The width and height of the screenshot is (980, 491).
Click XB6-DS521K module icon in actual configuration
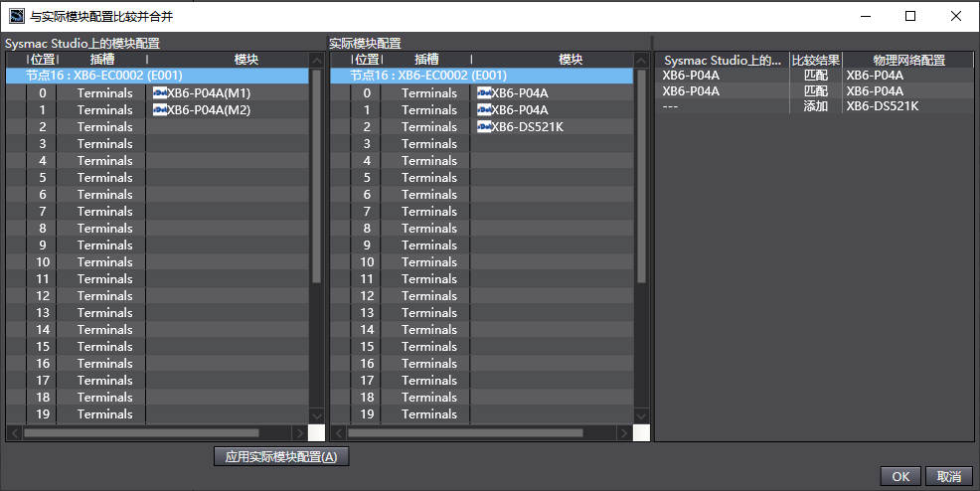click(484, 127)
